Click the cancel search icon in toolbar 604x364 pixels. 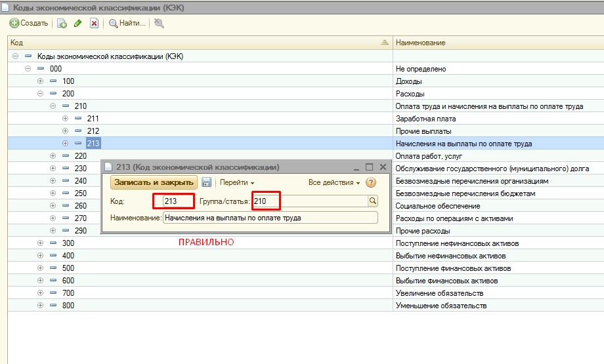(x=159, y=24)
